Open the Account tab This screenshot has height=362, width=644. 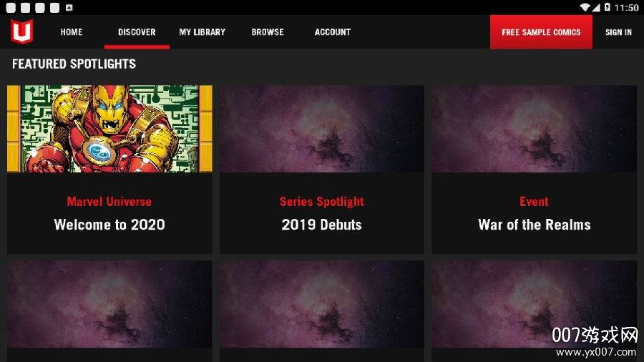coord(333,32)
